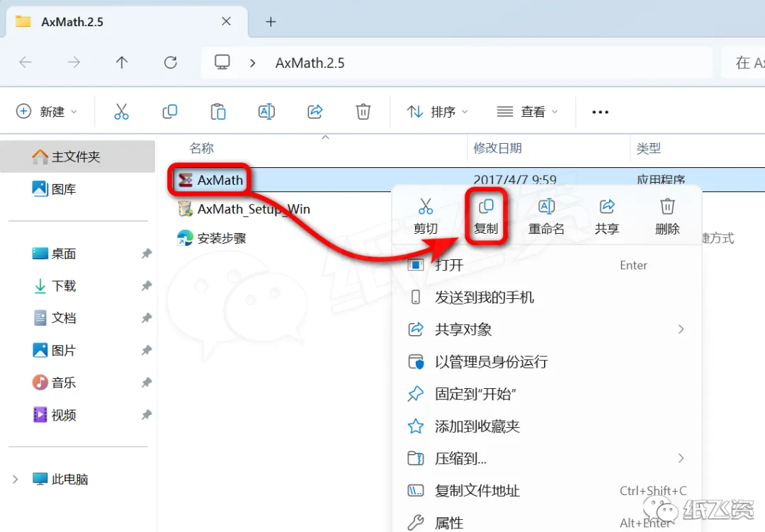Choose 复制文件地址 (Copy file path)
The height and width of the screenshot is (532, 765).
pos(546,490)
